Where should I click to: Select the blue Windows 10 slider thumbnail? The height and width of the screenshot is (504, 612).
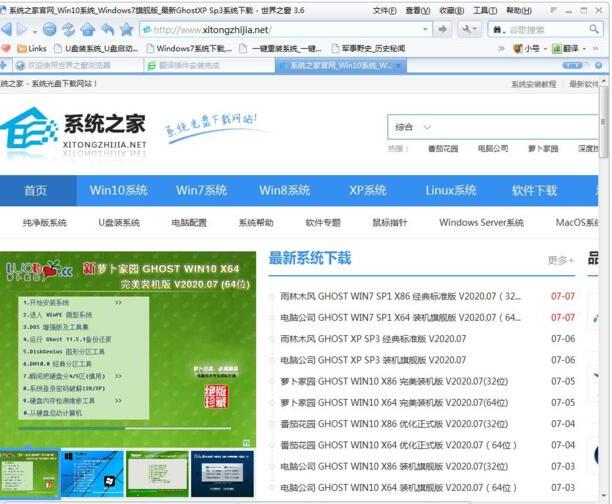(x=93, y=474)
